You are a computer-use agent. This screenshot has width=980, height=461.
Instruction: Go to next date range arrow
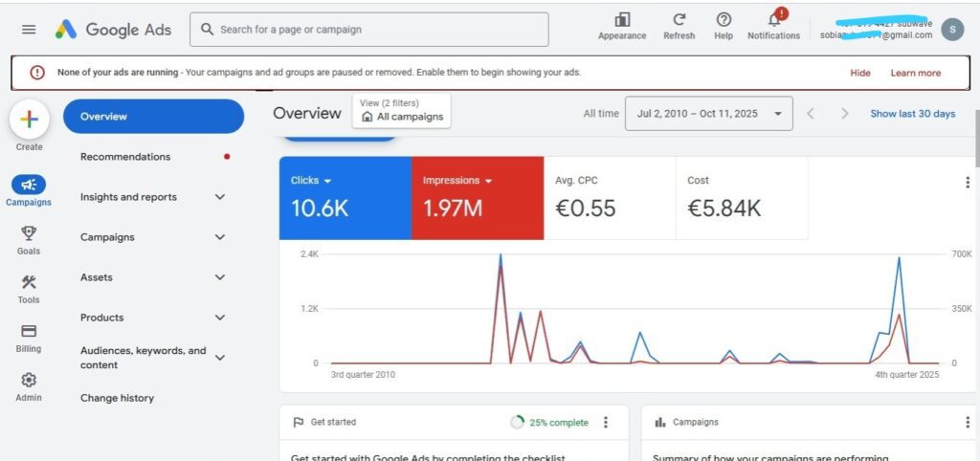coord(845,114)
